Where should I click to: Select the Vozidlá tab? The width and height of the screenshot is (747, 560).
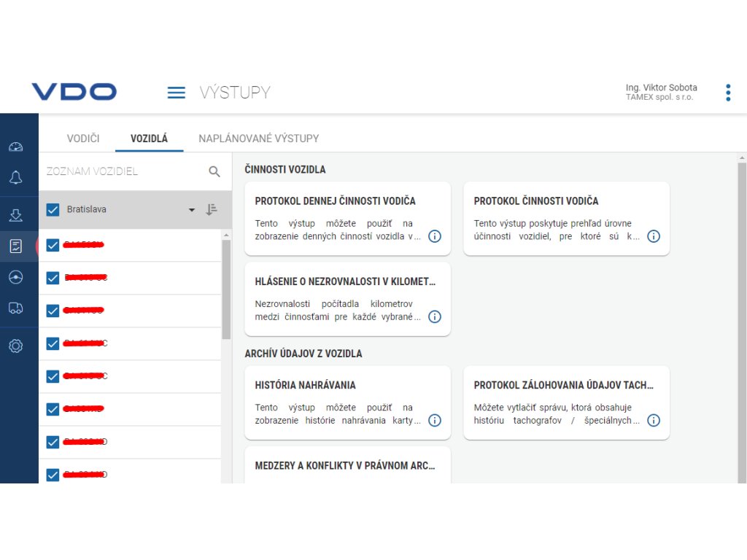coord(149,139)
